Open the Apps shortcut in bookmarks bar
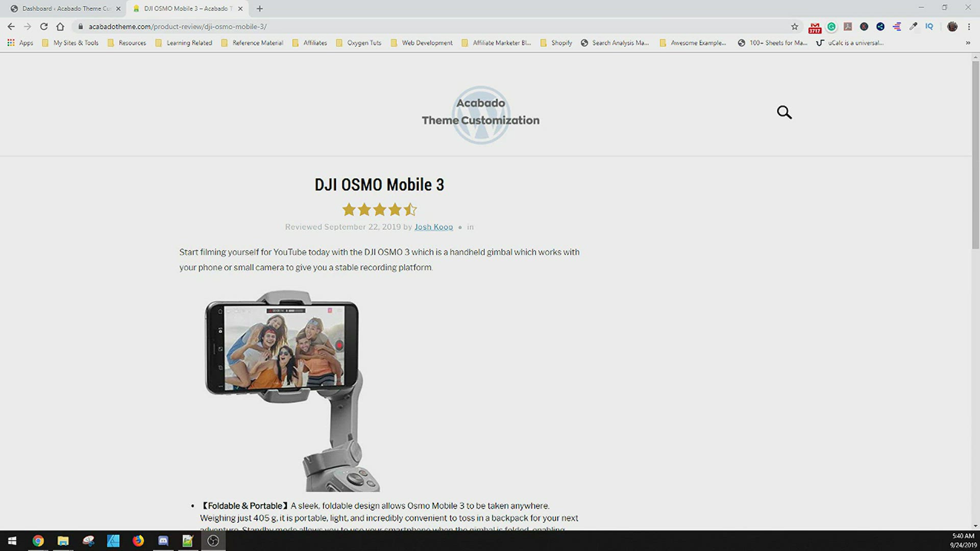980x551 pixels. 20,43
